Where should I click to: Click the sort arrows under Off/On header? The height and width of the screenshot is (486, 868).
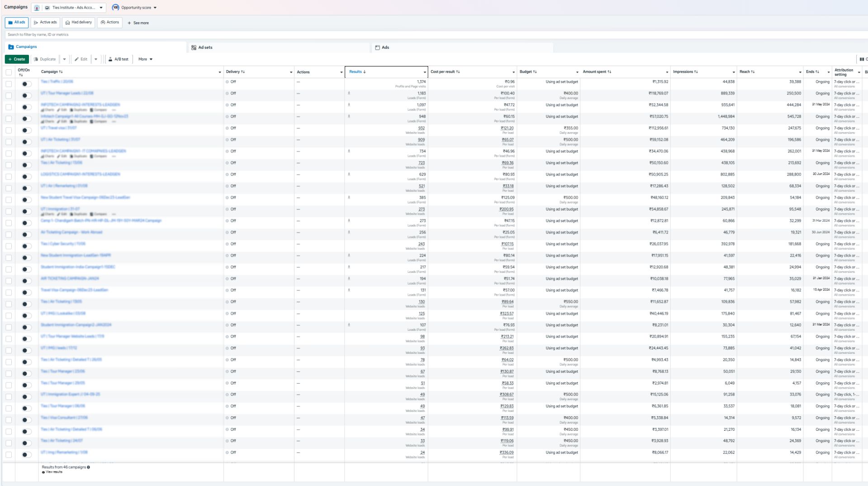point(21,75)
